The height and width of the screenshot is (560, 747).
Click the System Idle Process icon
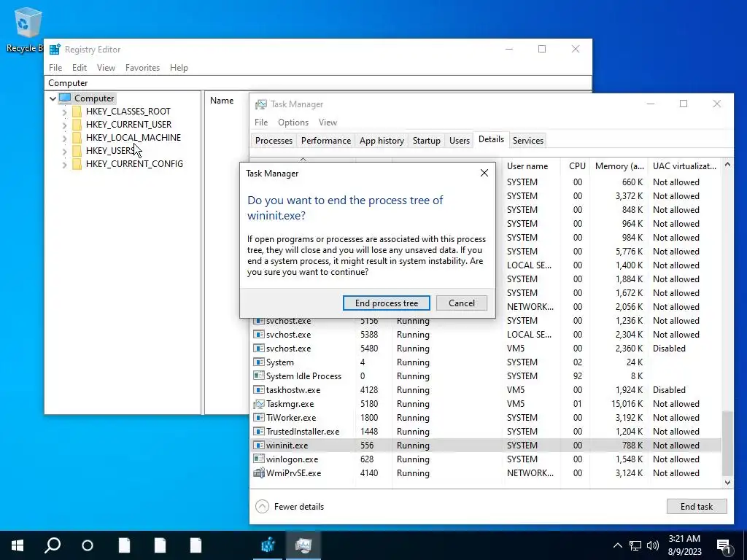pos(259,376)
